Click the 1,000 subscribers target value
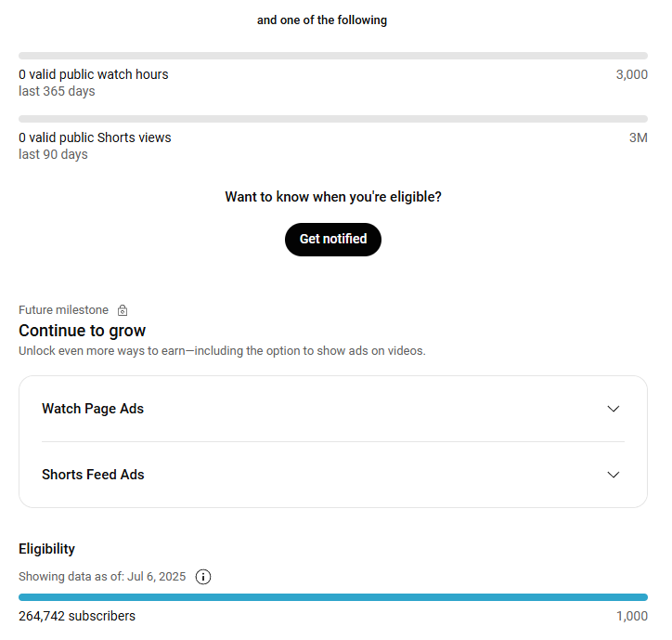 click(x=631, y=616)
